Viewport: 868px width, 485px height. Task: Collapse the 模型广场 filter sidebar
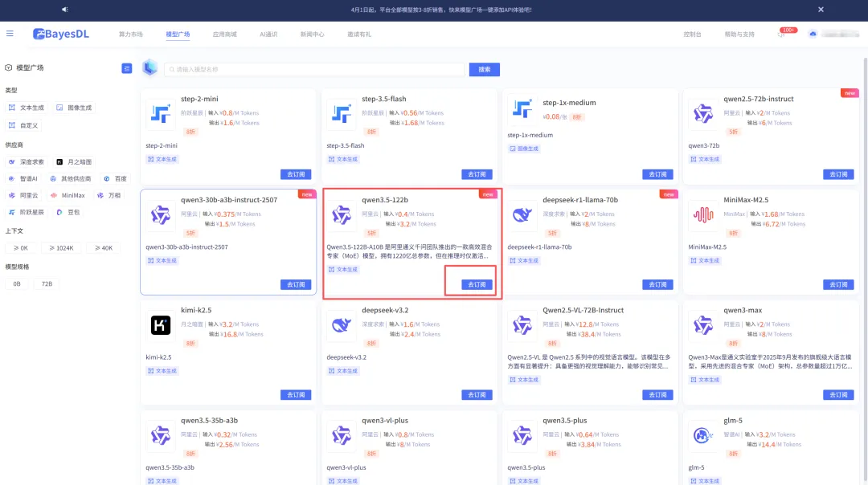click(x=127, y=68)
